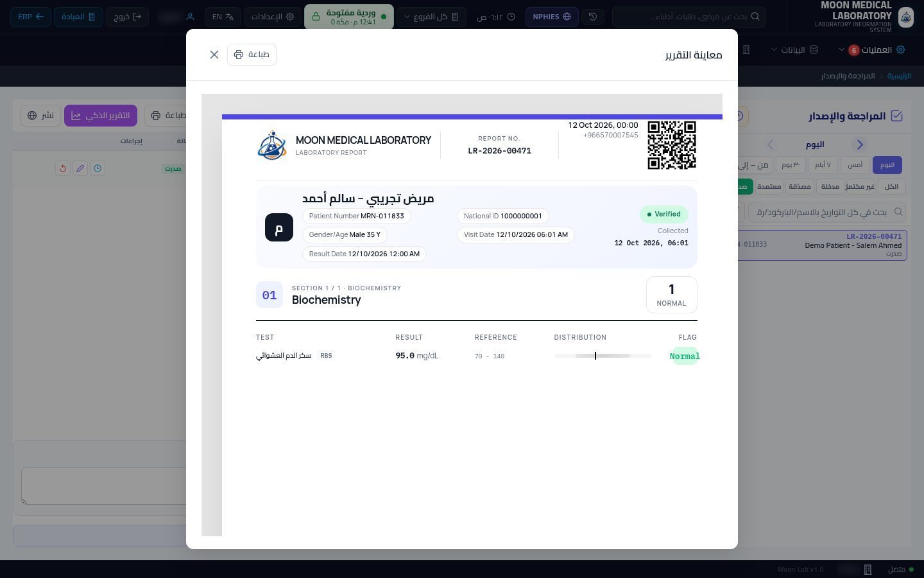The image size is (924, 578).
Task: Select the ٣٠ يوم thirty days filter tab
Action: click(791, 165)
